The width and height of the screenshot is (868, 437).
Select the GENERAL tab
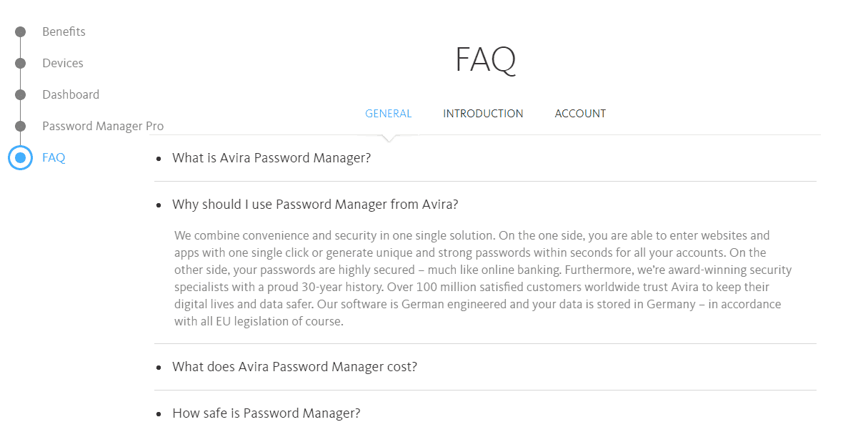[x=388, y=113]
